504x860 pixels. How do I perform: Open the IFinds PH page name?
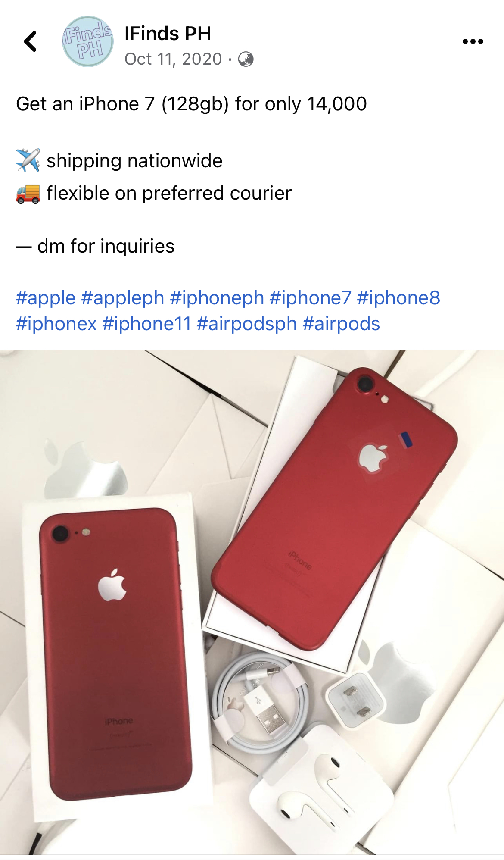(x=168, y=34)
